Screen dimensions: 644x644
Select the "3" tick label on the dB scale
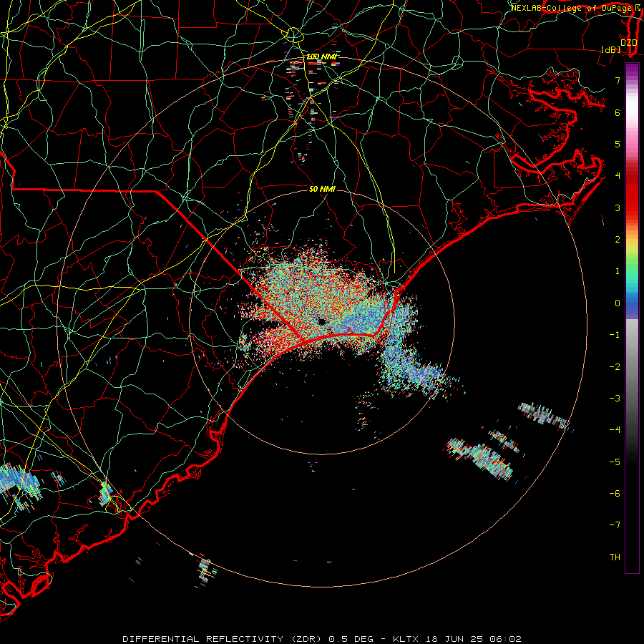[x=618, y=208]
